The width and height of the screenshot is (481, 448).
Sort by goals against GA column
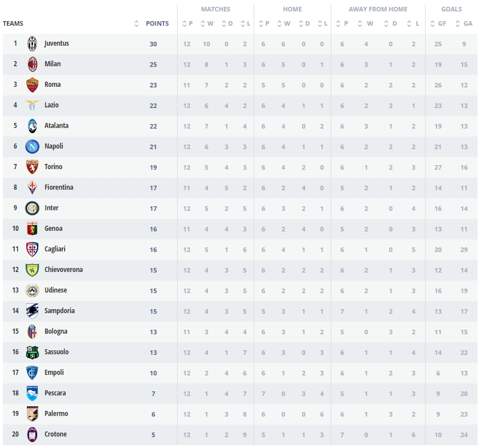[464, 23]
